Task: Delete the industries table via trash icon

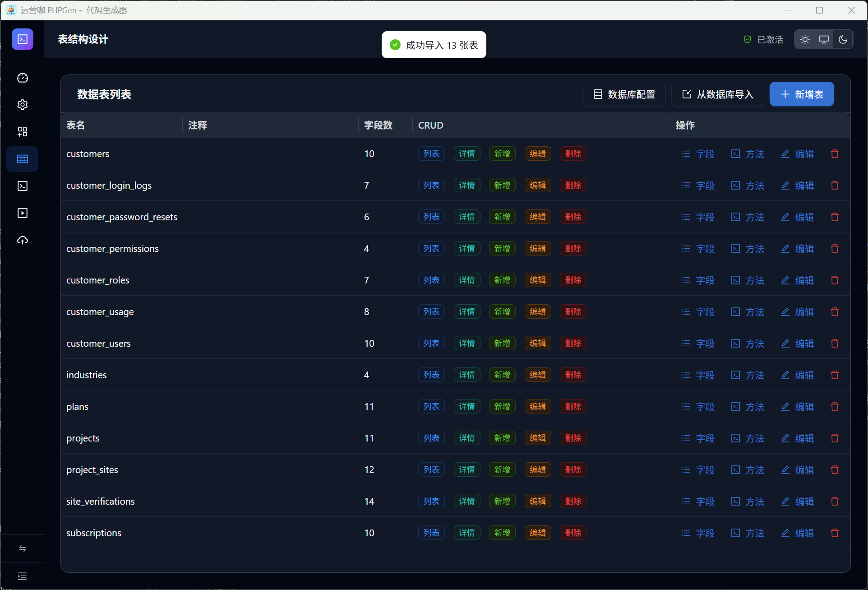Action: click(x=835, y=375)
